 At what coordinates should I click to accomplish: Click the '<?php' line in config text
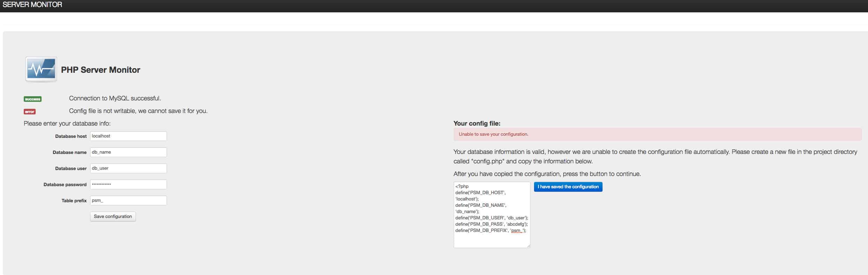(x=462, y=186)
